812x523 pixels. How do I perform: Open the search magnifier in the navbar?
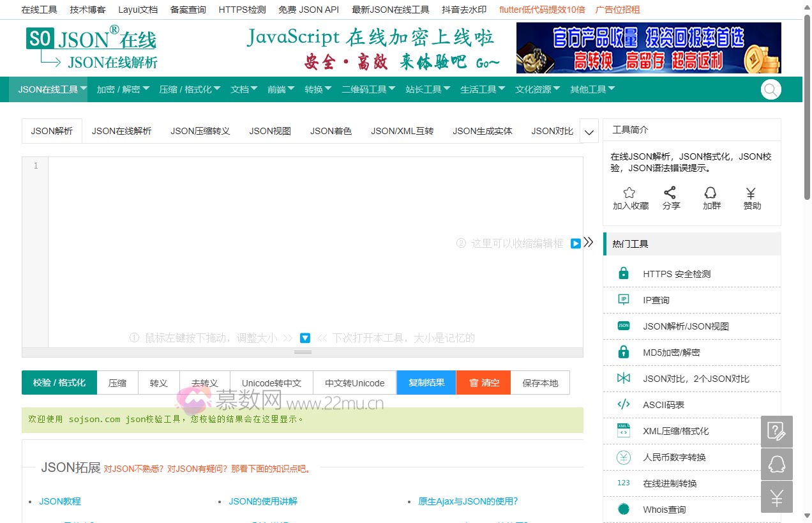(x=771, y=89)
